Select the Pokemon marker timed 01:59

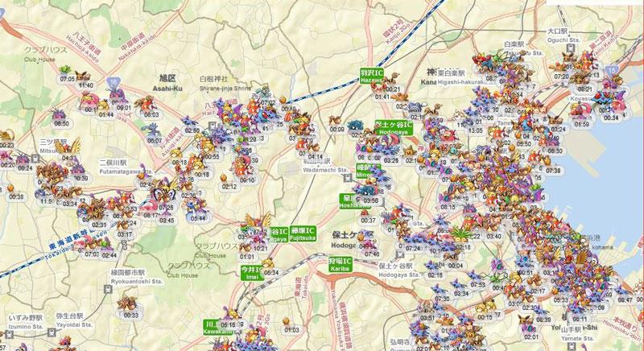[581, 119]
